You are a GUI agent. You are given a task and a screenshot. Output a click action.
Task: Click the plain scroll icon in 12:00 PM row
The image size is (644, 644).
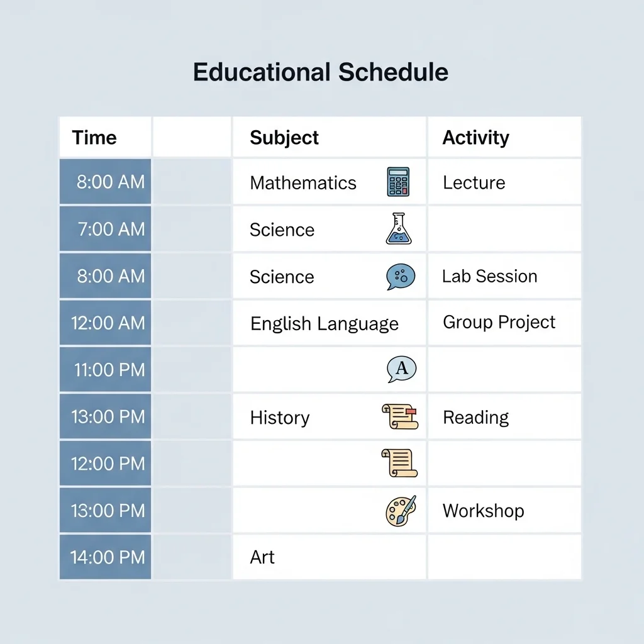pos(399,463)
